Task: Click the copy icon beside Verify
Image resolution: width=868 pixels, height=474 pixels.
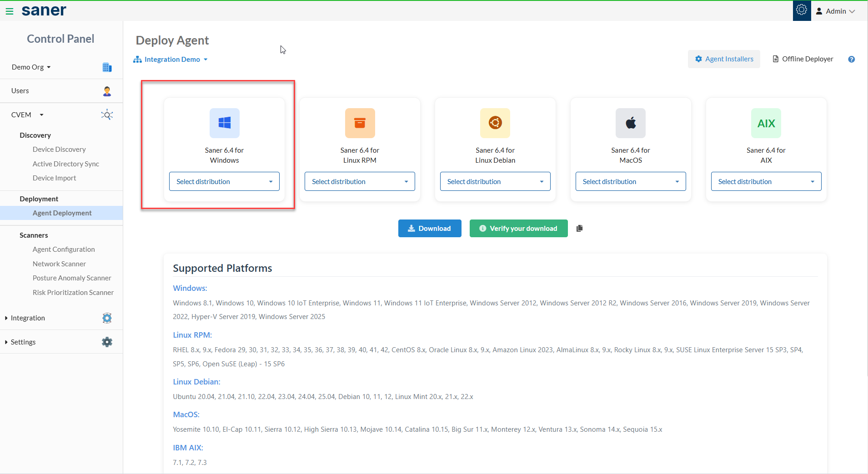Action: click(x=579, y=229)
